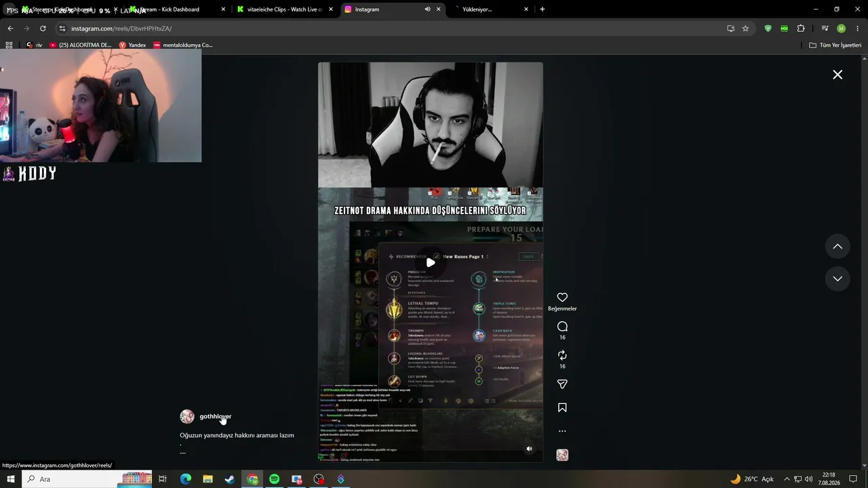Open the green shield extension
Viewport: 868px width, 488px height.
click(x=768, y=28)
